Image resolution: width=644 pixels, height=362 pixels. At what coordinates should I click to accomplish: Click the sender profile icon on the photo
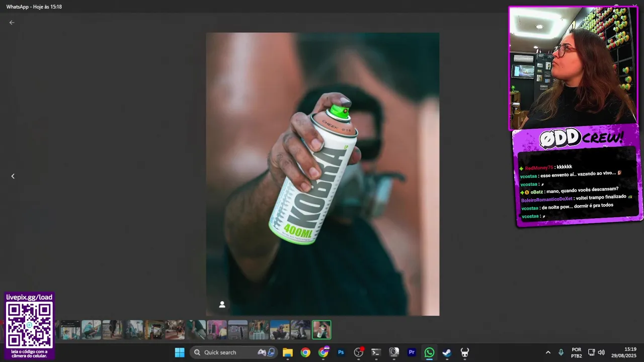[222, 305]
